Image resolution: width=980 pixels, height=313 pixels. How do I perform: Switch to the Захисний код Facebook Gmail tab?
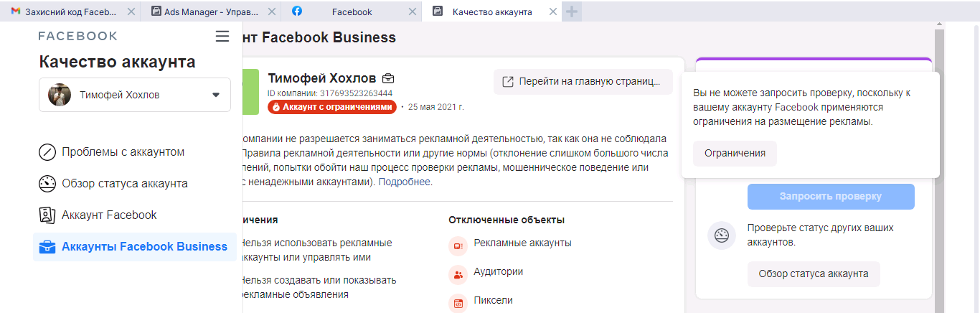click(72, 11)
